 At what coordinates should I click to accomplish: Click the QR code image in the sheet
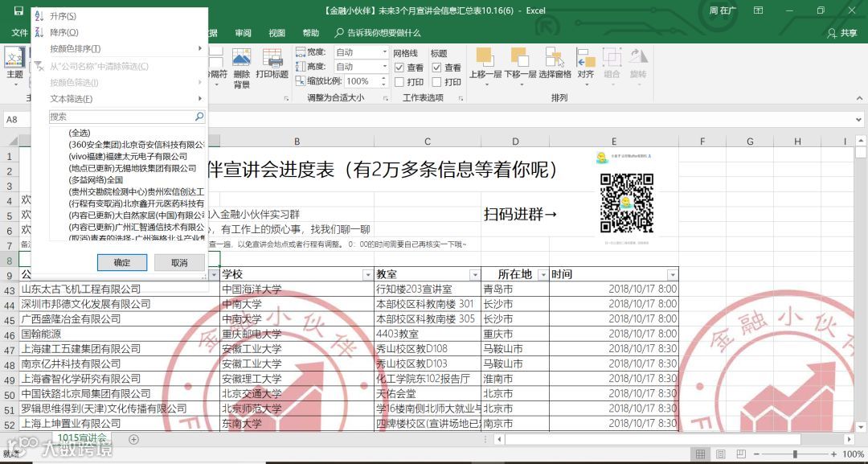click(627, 203)
